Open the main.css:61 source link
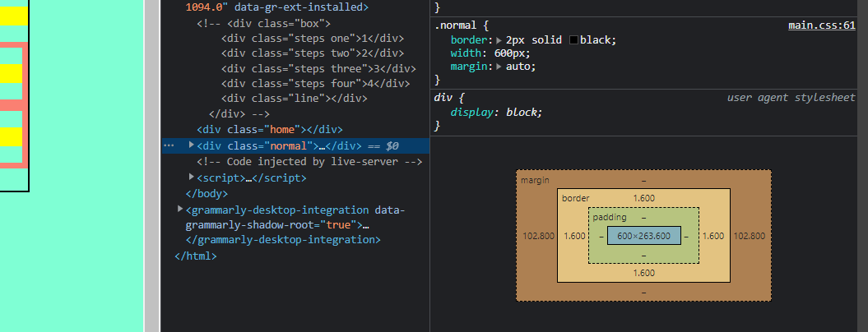This screenshot has height=332, width=868. tap(821, 25)
